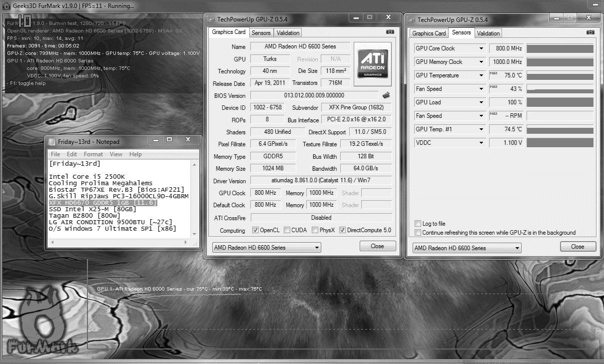Click the Fan Speed 43% graph bar

pos(560,89)
